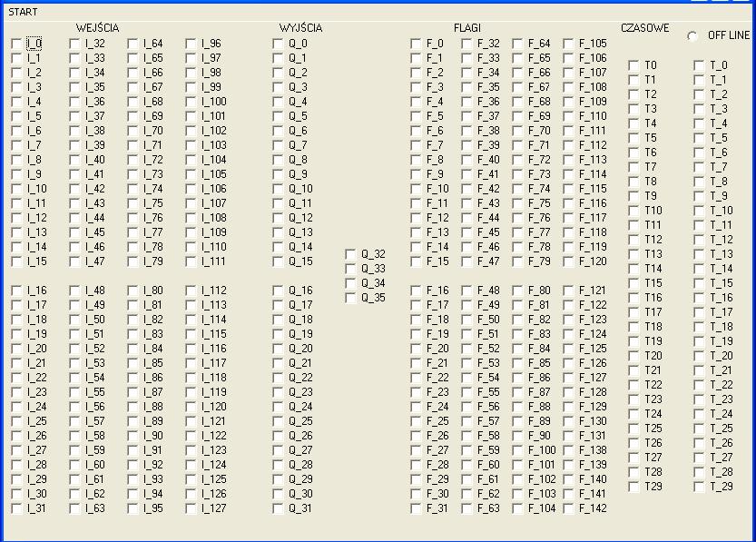The image size is (756, 542).
Task: Tick the I_47 checkbox
Action: click(x=74, y=261)
